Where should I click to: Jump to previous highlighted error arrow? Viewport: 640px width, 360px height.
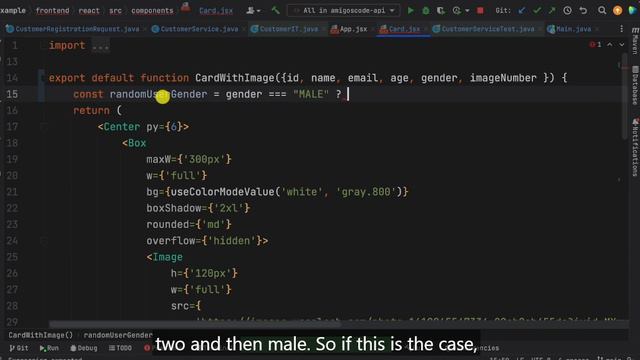610,44
